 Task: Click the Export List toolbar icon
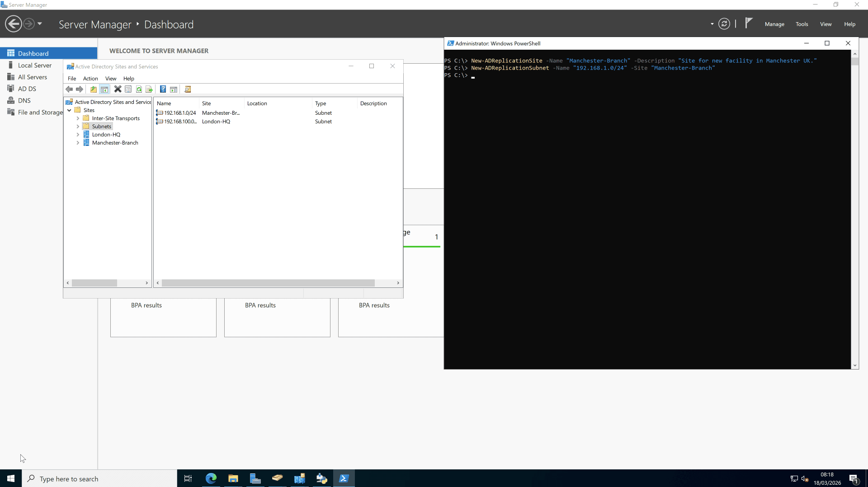pos(149,89)
